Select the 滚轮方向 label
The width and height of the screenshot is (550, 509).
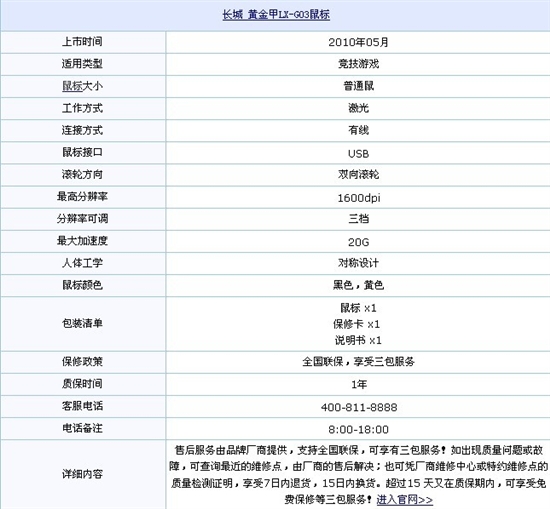(82, 174)
